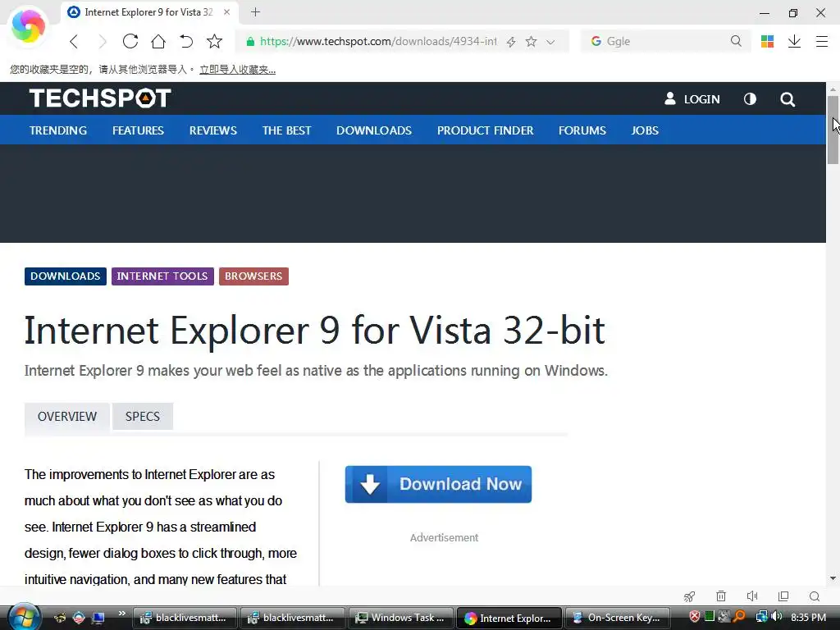This screenshot has height=630, width=840.
Task: Click the 8:35 PM clock
Action: (808, 617)
